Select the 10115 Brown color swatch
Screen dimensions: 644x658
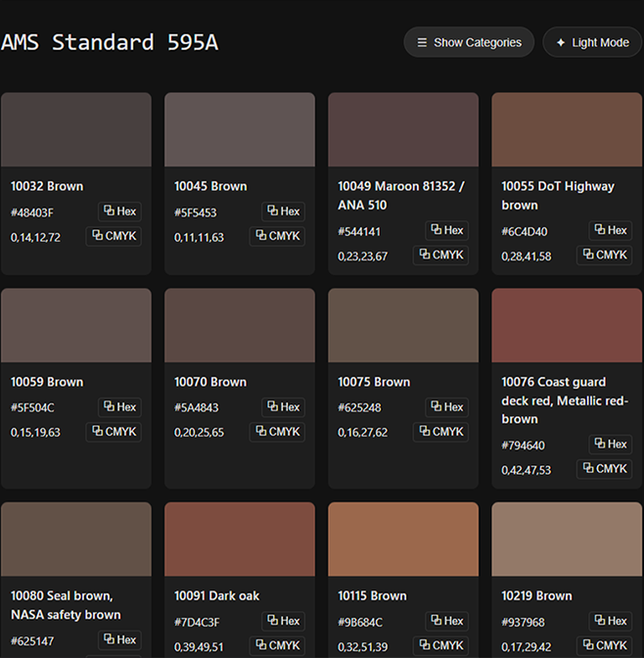point(403,540)
